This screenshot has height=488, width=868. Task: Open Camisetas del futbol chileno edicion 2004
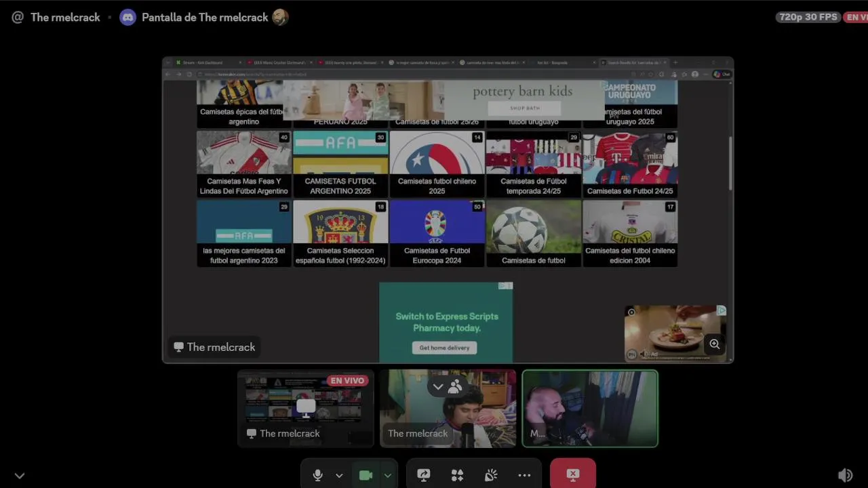pos(630,233)
